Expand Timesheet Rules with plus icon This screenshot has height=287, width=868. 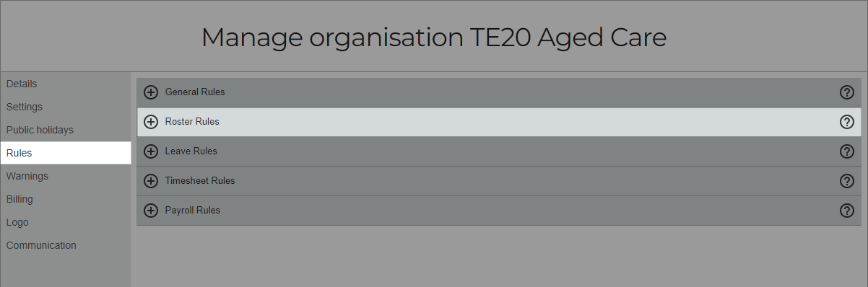tap(151, 181)
